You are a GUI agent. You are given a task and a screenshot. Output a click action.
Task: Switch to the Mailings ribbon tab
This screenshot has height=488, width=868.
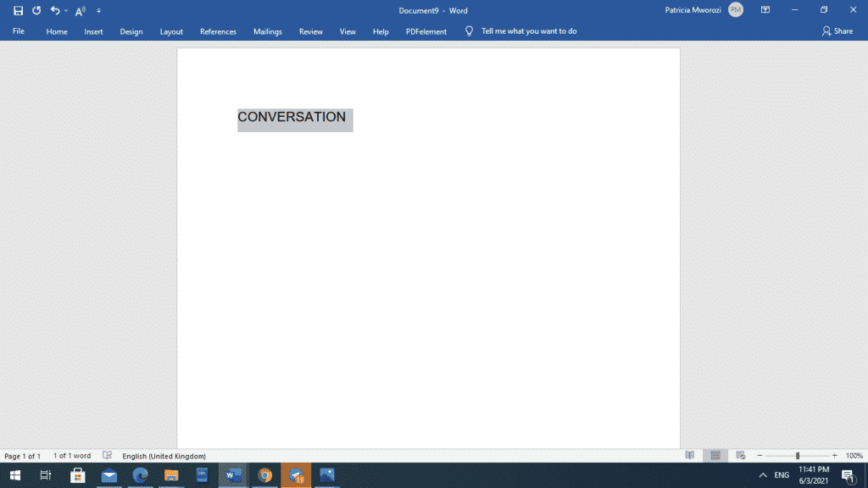point(268,31)
